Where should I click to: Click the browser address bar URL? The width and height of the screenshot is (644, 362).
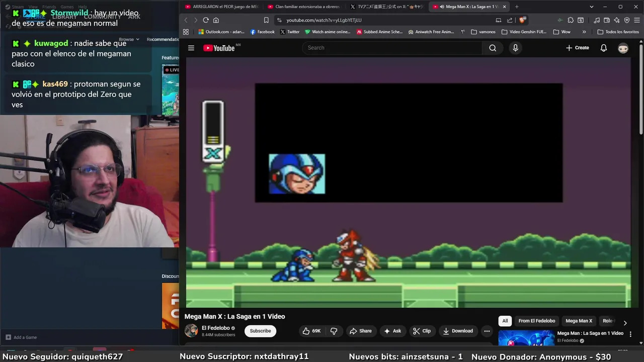click(324, 20)
